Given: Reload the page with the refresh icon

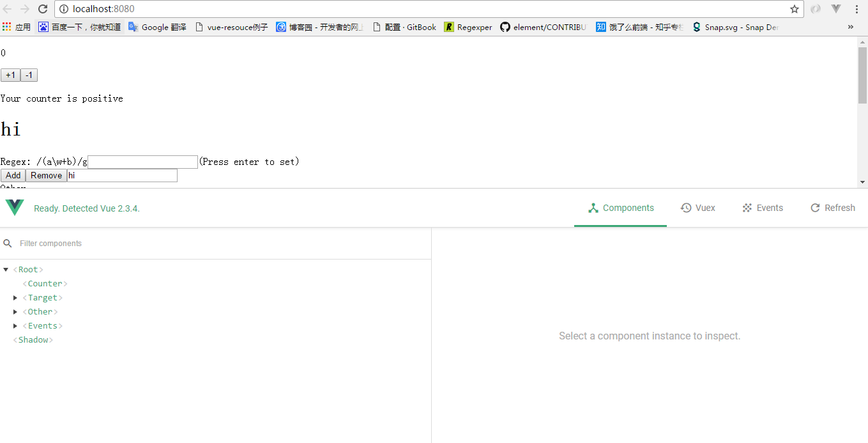Looking at the screenshot, I should tap(43, 9).
